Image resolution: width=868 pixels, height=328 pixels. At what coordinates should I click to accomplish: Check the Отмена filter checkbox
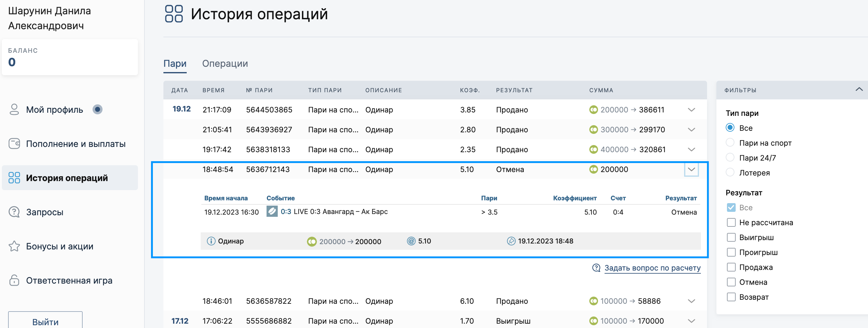(731, 282)
